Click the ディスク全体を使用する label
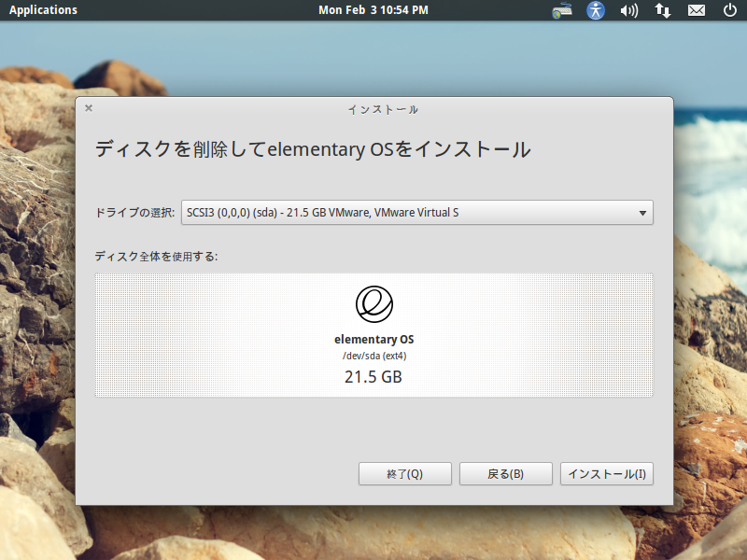The height and width of the screenshot is (560, 747). click(156, 256)
